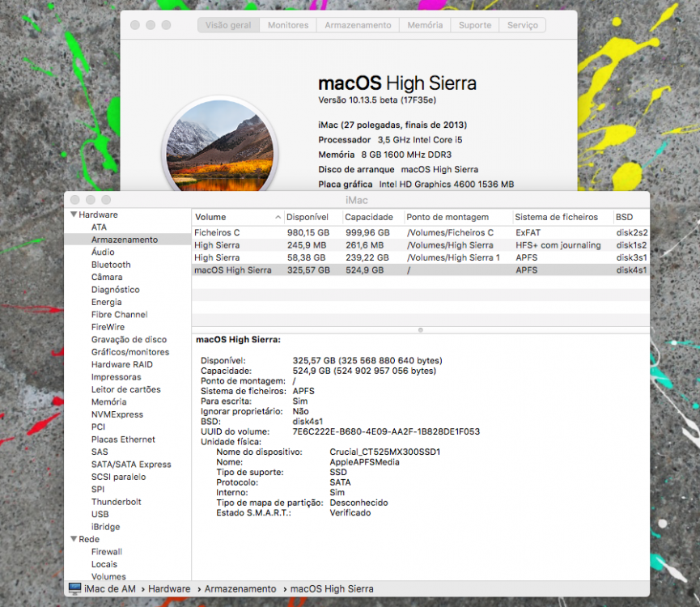Select Thunderbolt in the sidebar list
This screenshot has width=700, height=607.
click(x=116, y=502)
